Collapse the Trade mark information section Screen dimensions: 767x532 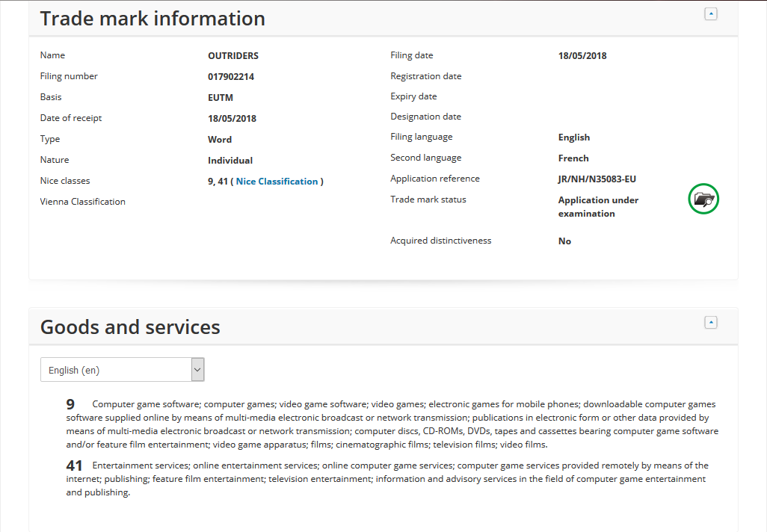point(711,13)
